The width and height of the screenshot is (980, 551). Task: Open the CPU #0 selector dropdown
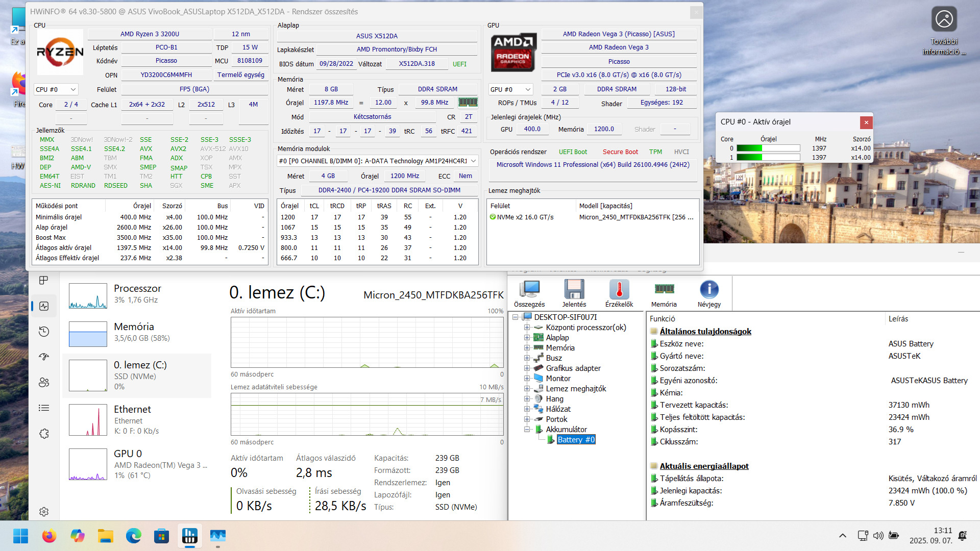(x=56, y=89)
